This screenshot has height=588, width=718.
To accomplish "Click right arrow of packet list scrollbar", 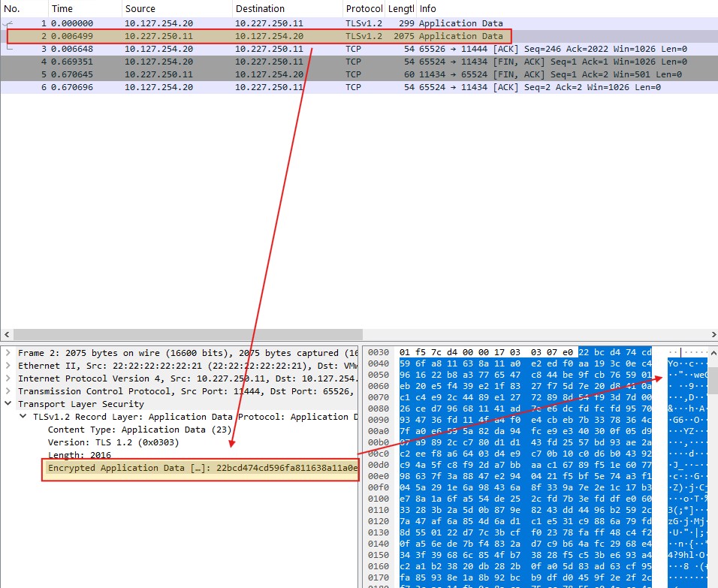I will [x=713, y=335].
